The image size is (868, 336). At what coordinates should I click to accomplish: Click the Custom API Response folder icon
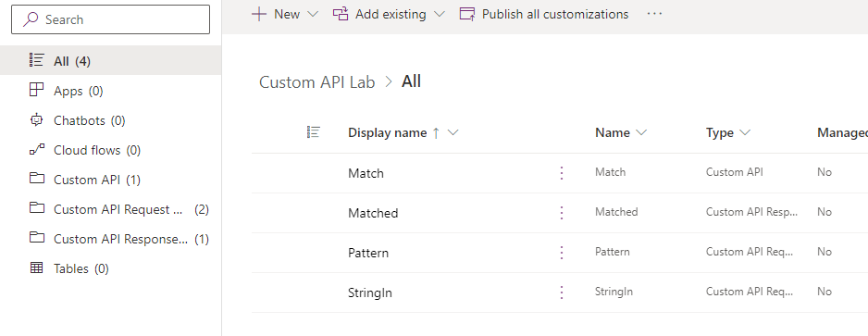[x=36, y=238]
